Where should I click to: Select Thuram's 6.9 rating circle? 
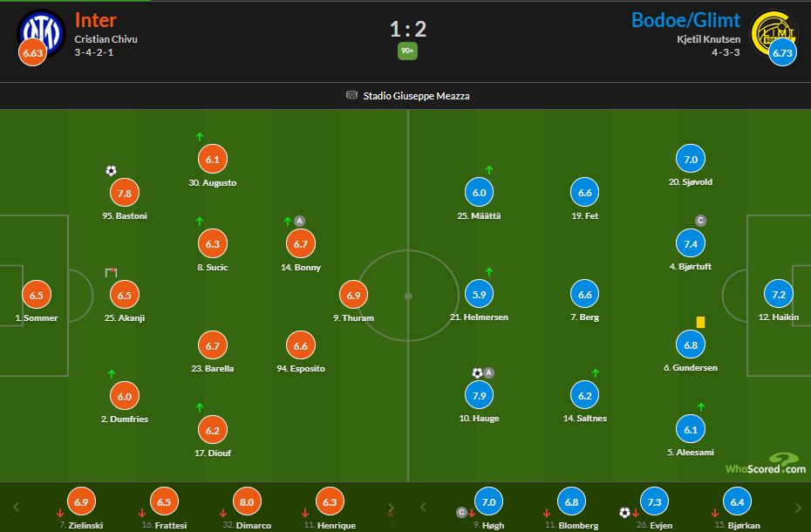353,296
